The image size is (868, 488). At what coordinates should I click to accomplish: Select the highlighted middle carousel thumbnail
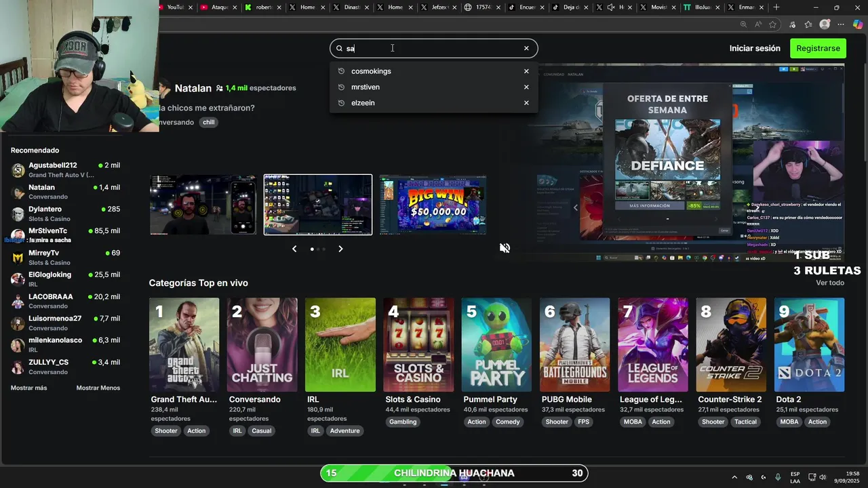coord(318,205)
